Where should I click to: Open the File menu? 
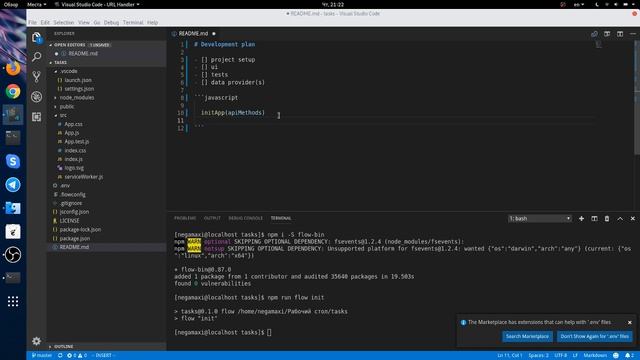(x=32, y=22)
